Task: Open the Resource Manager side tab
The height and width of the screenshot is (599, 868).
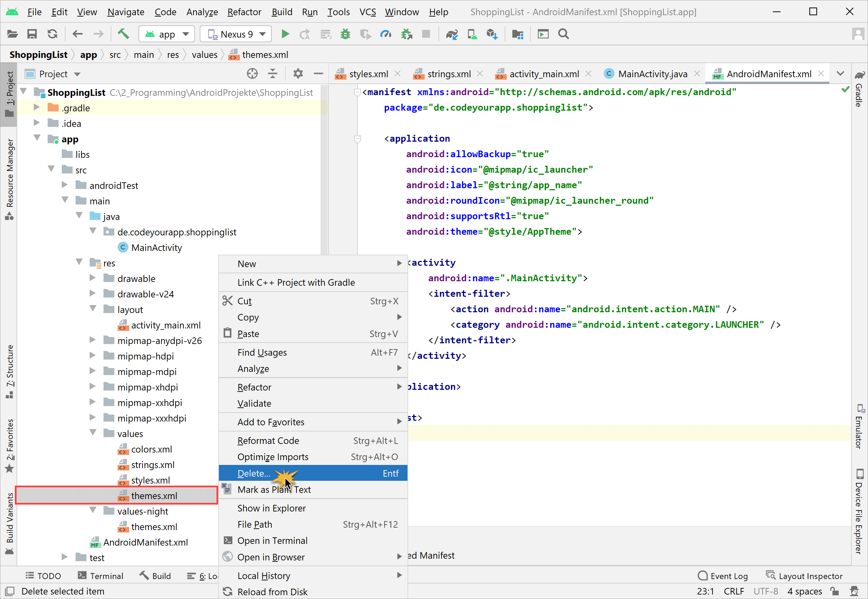Action: [x=10, y=180]
